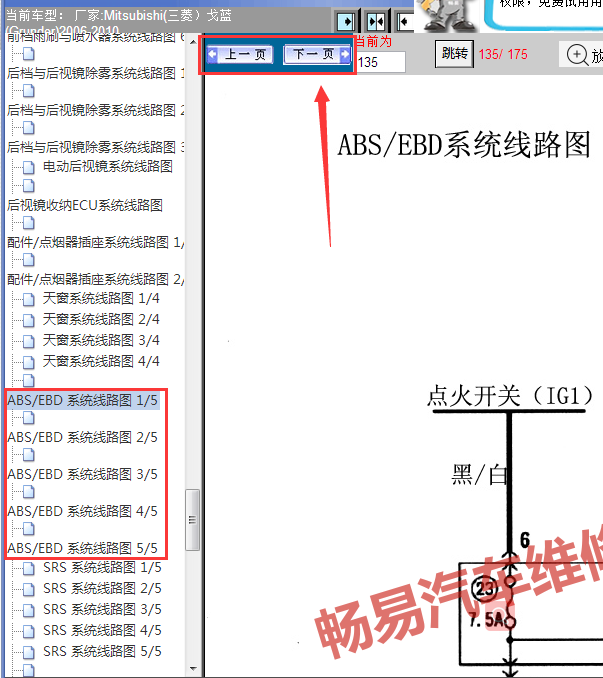Click the double inward-arrows icon in top toolbar
Image resolution: width=603 pixels, height=678 pixels.
tap(376, 21)
